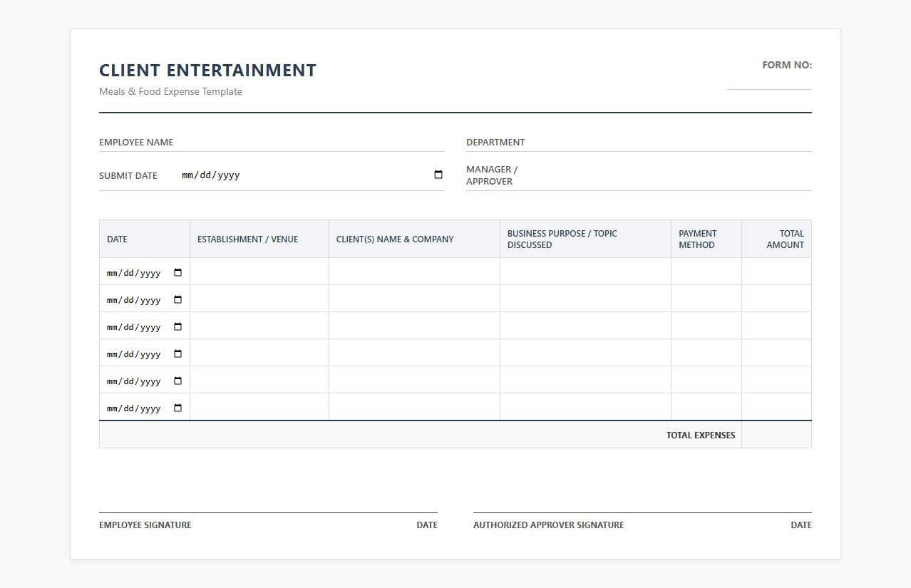Click third row Client(s) Name & Company cell
Viewport: 911px width, 588px height.
[414, 326]
